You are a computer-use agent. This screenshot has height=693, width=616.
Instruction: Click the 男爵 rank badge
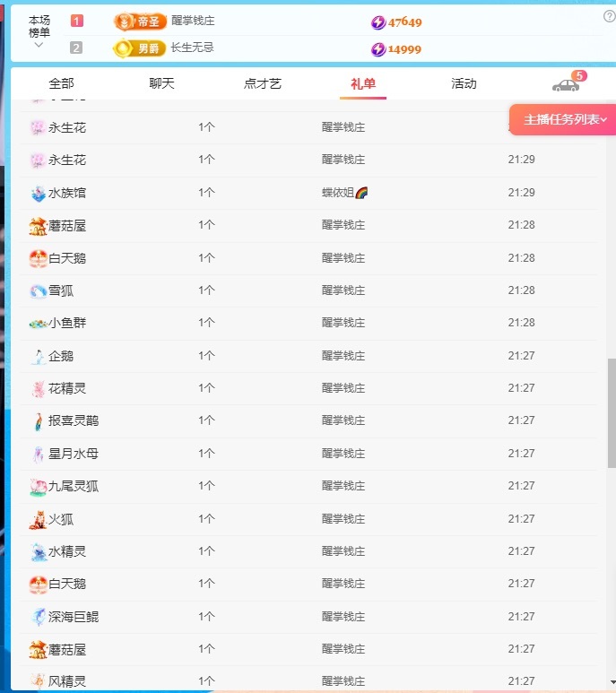pyautogui.click(x=139, y=48)
